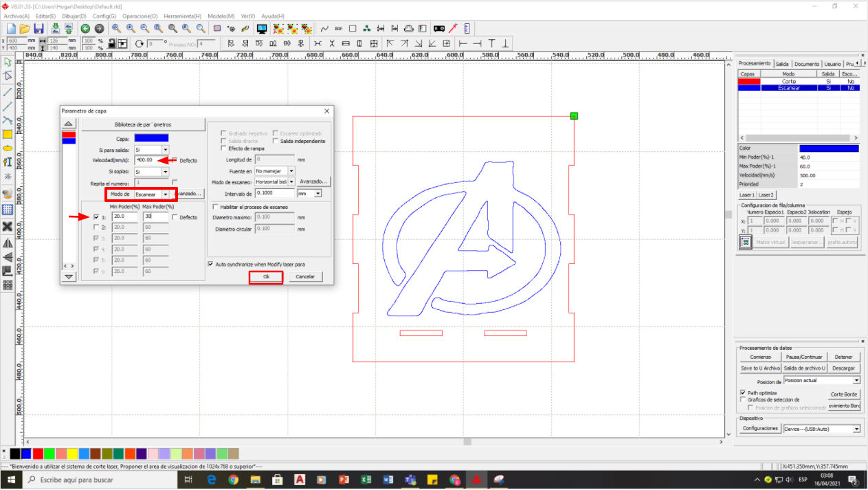Select the yellow ellipse tool
The width and height of the screenshot is (868, 490).
pos(8,148)
